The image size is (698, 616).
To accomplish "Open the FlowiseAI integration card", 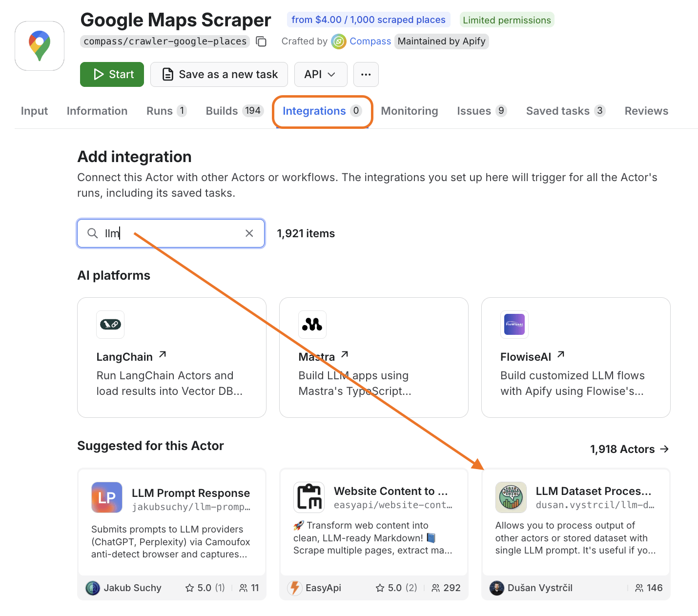I will click(x=576, y=357).
